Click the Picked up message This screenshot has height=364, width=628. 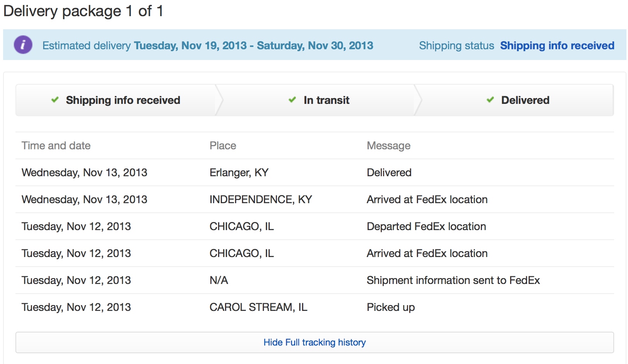point(391,307)
